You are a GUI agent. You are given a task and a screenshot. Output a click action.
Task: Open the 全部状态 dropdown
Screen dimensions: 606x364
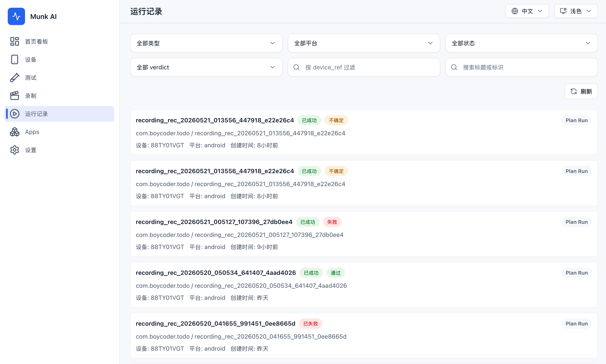521,43
